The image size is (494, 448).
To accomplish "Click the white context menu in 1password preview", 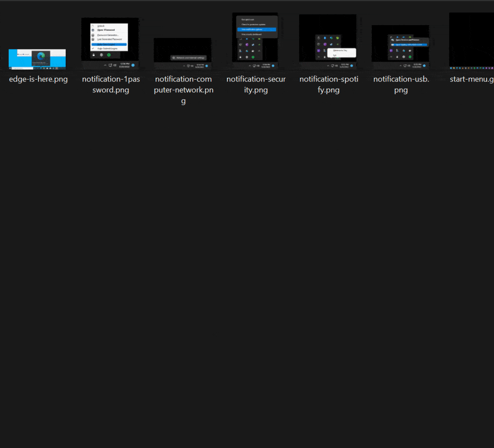I will click(x=109, y=37).
